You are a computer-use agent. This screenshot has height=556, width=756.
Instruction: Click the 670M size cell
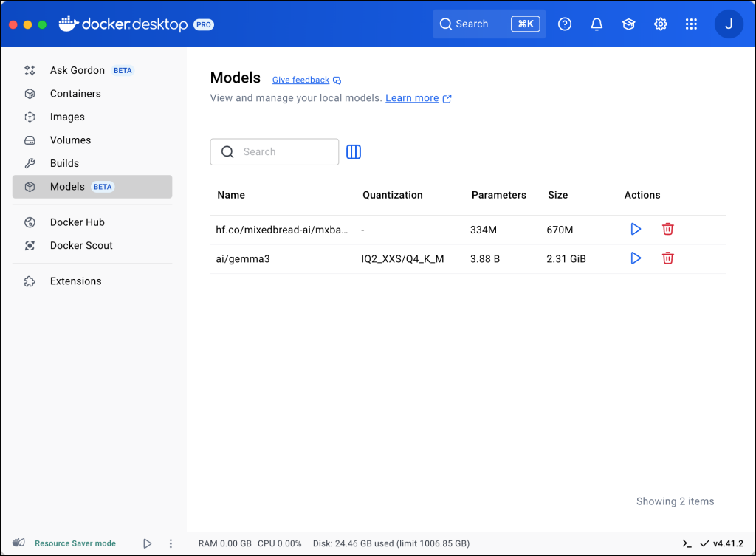[x=560, y=230]
